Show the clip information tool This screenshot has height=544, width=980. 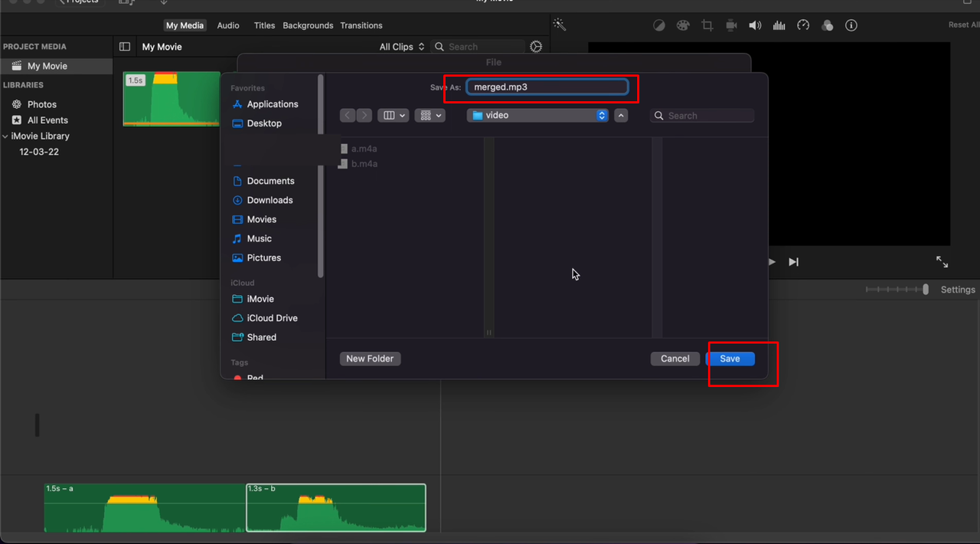tap(851, 25)
